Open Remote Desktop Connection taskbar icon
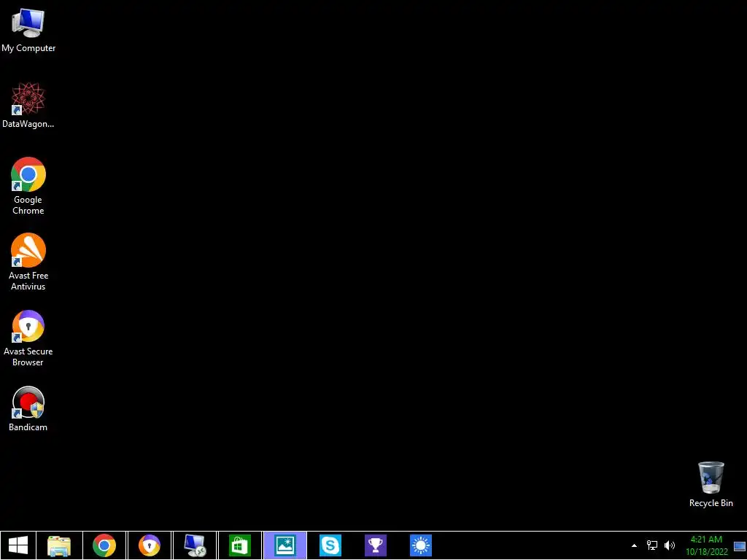The image size is (747, 560). pyautogui.click(x=194, y=545)
